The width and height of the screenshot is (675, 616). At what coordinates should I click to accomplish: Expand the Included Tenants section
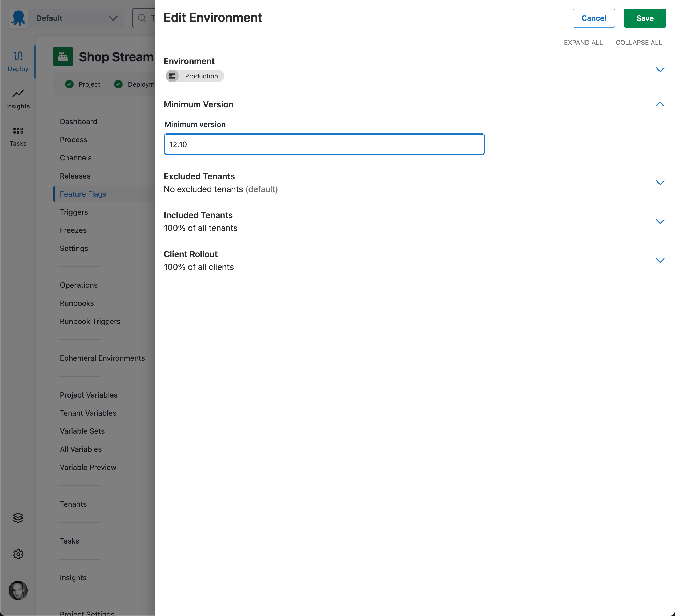(660, 221)
